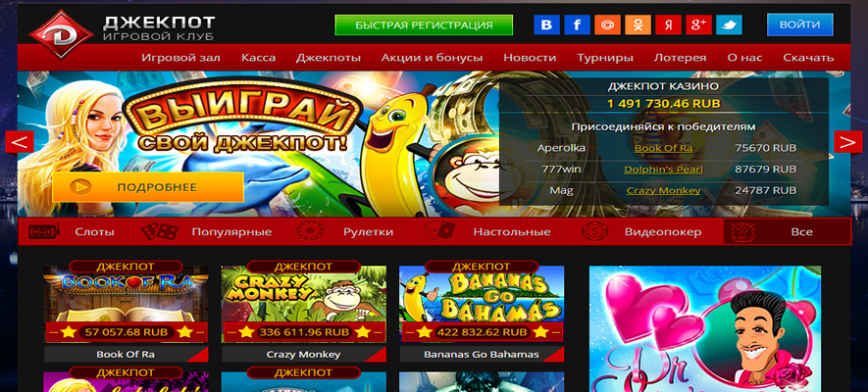This screenshot has height=392, width=868.
Task: Open the Новости menu item
Action: pos(530,58)
